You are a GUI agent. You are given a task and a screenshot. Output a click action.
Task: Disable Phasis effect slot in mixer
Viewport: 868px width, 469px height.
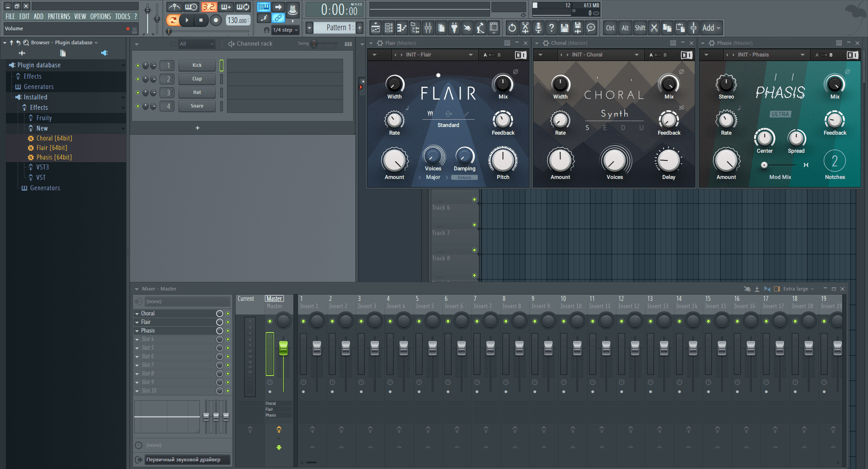228,331
